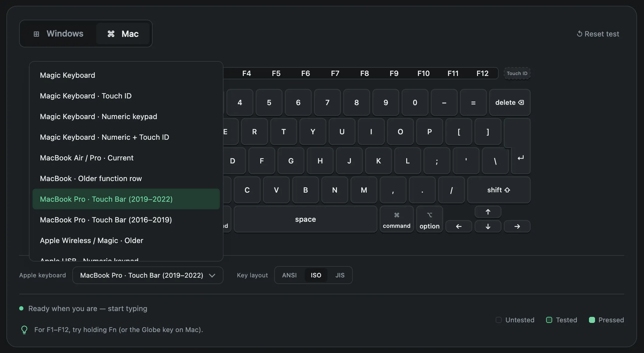Set key layout to ISO
Viewport: 644px width, 353px height.
tap(316, 275)
